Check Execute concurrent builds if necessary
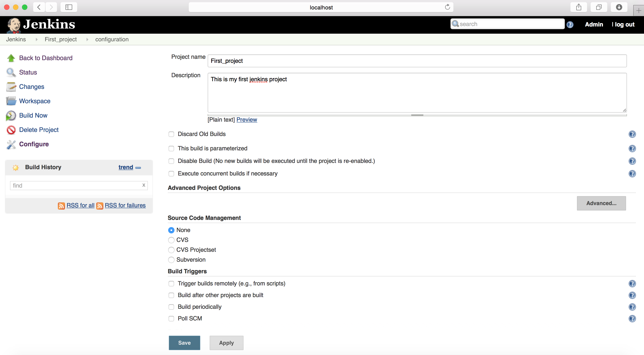 171,174
